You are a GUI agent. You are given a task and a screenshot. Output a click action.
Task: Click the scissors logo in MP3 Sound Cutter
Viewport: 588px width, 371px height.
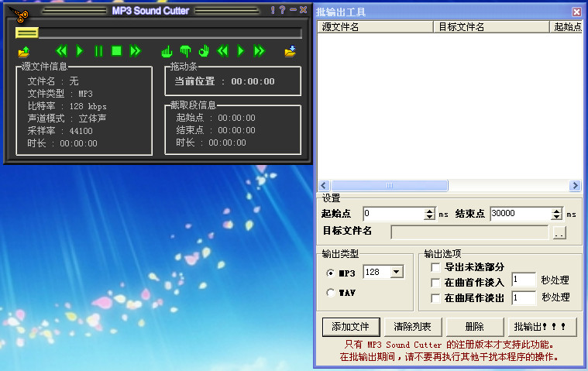click(x=19, y=15)
